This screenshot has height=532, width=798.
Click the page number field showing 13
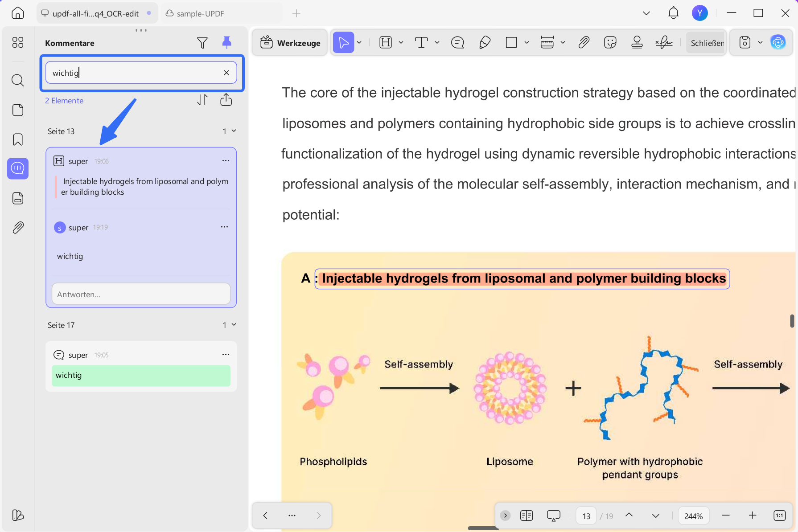(586, 516)
